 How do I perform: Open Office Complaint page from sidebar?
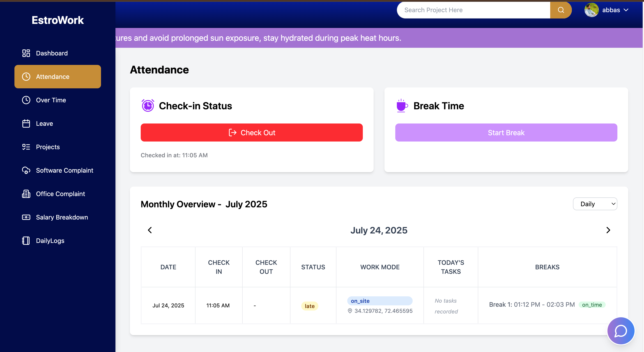click(58, 194)
